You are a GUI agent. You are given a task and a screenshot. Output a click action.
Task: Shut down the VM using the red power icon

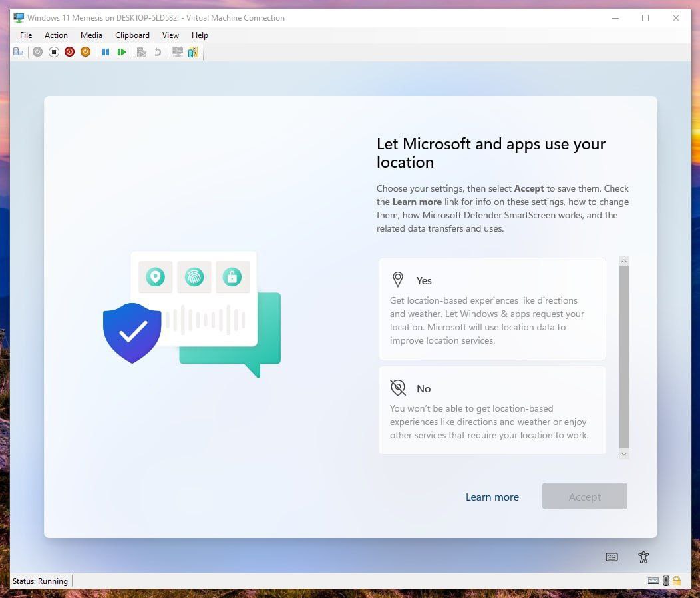coord(69,53)
